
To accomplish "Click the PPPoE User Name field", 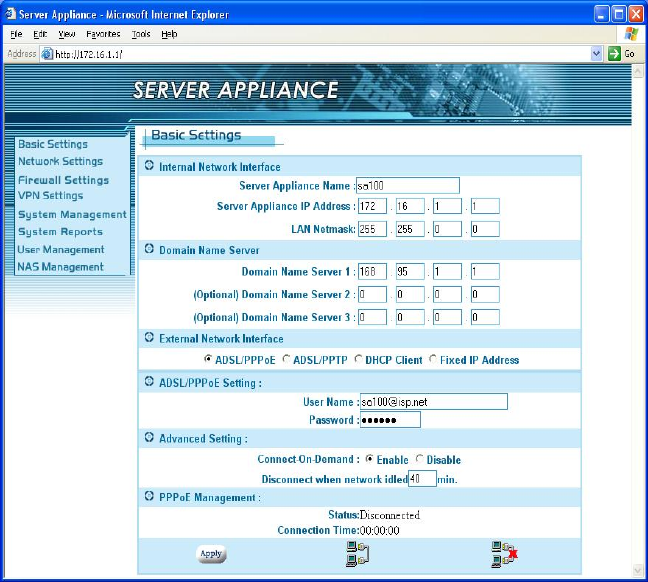I will point(434,402).
